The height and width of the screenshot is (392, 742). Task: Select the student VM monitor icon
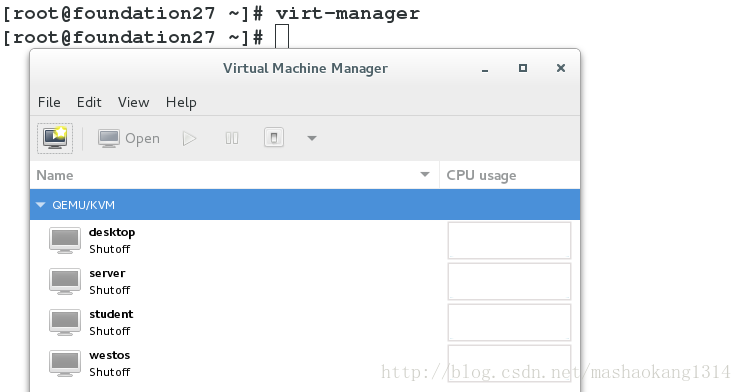pyautogui.click(x=65, y=322)
